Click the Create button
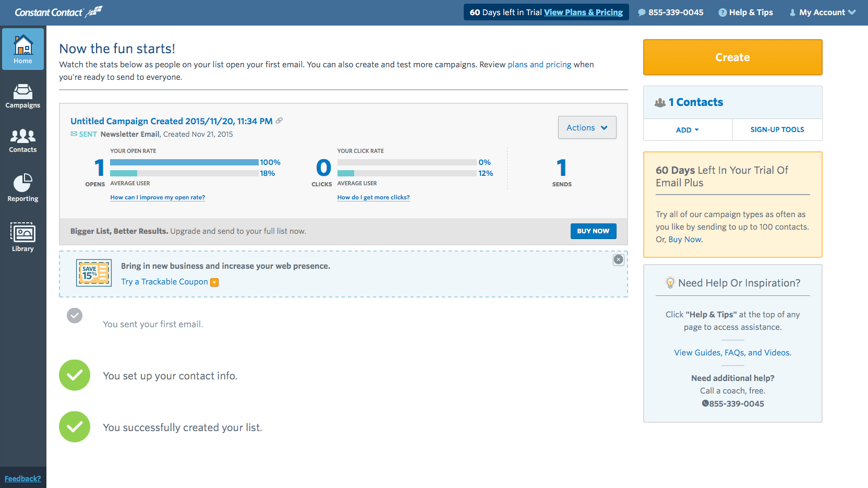The height and width of the screenshot is (488, 868). tap(732, 57)
